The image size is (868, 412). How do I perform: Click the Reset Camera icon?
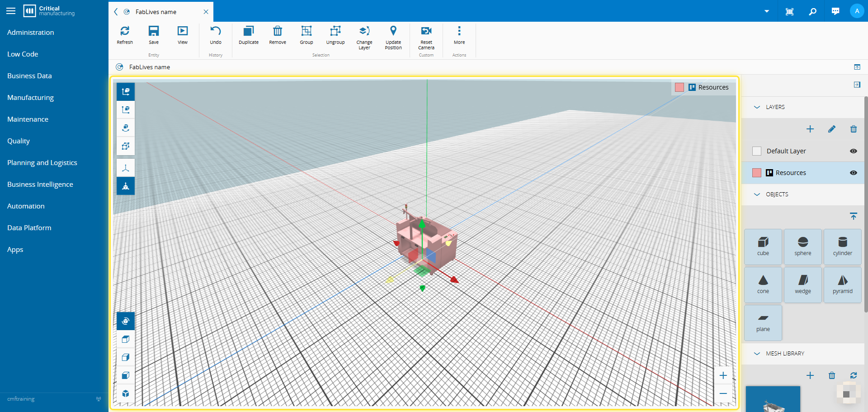(426, 31)
